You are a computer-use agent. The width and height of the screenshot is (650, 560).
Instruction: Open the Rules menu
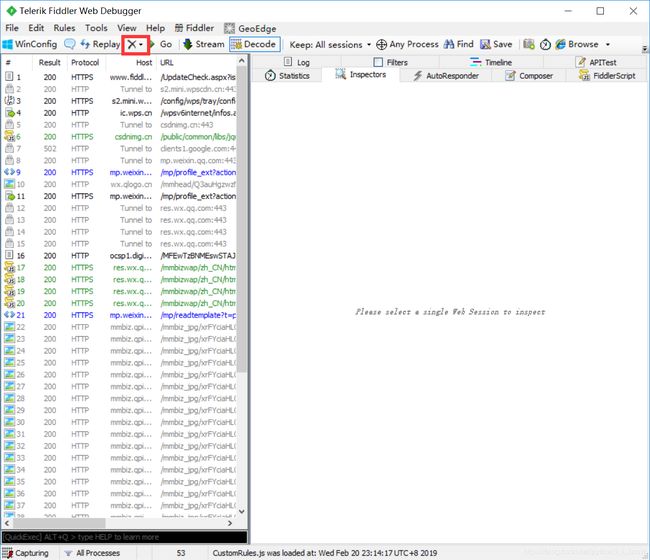tap(64, 28)
